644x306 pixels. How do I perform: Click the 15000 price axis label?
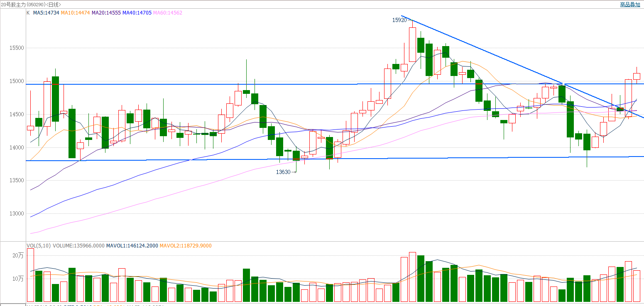click(17, 81)
